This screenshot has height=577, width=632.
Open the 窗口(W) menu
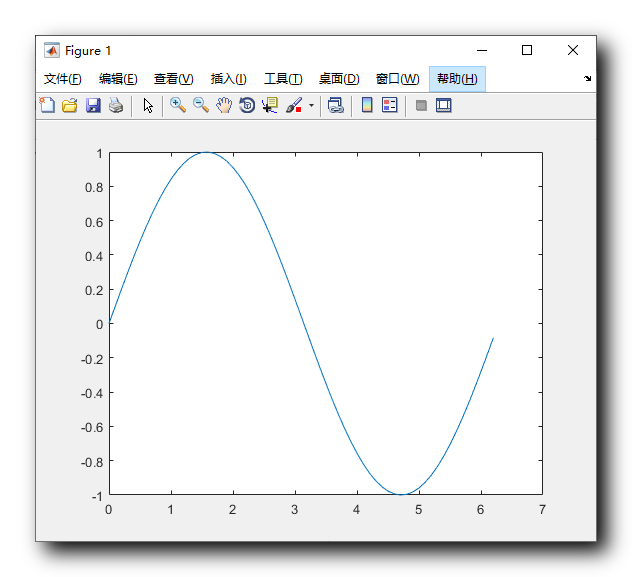click(397, 79)
